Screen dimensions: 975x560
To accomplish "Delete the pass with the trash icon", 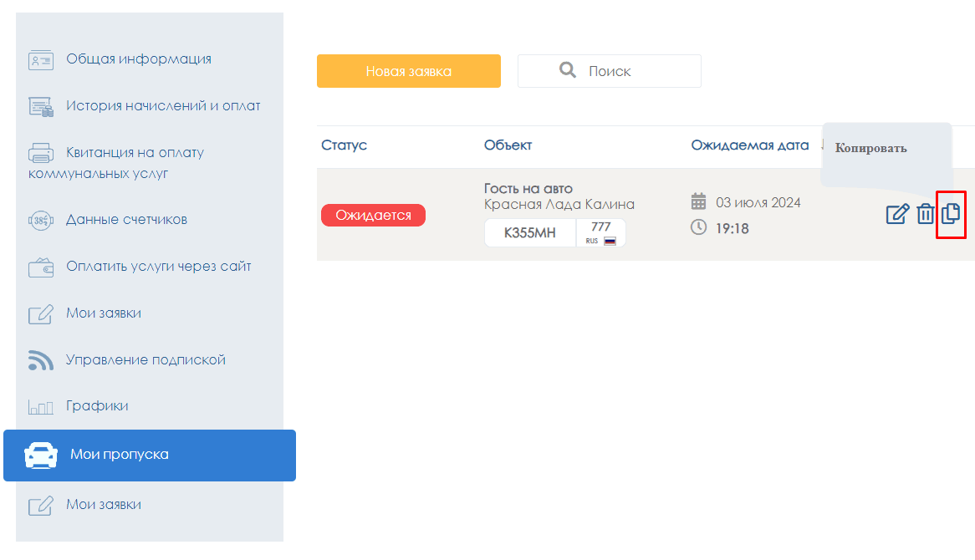I will tap(925, 214).
